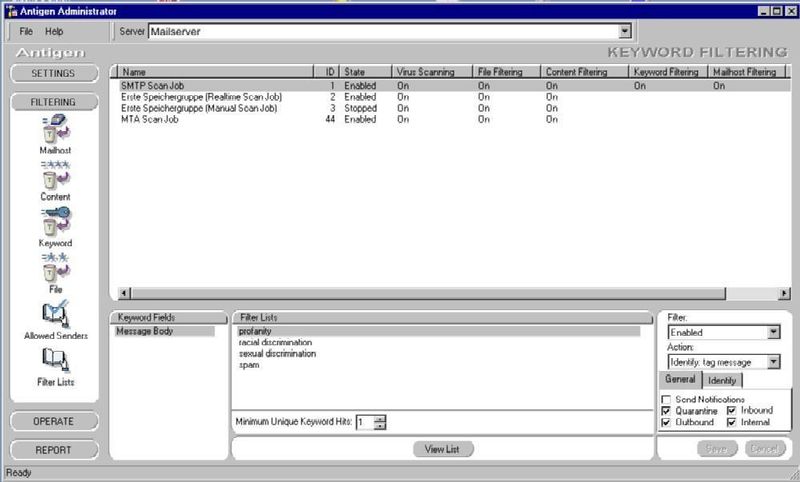800x482 pixels.
Task: Click the scroll right arrow of job list
Action: [x=784, y=293]
